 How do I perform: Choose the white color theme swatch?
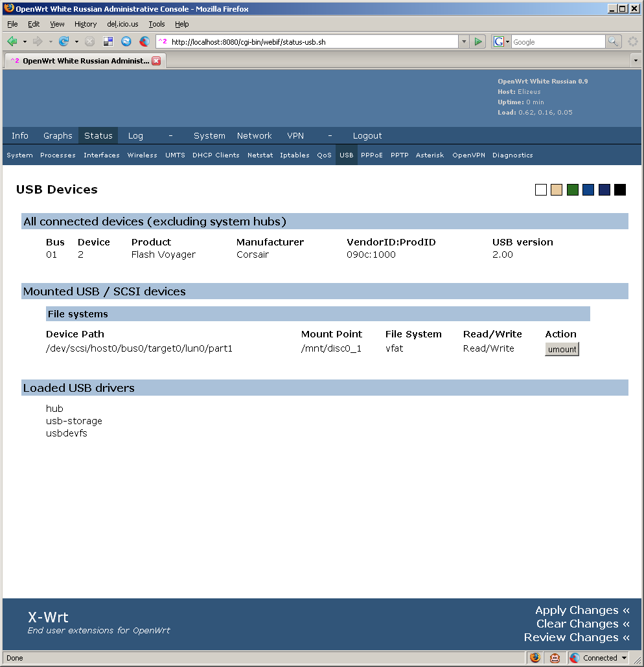coord(541,190)
